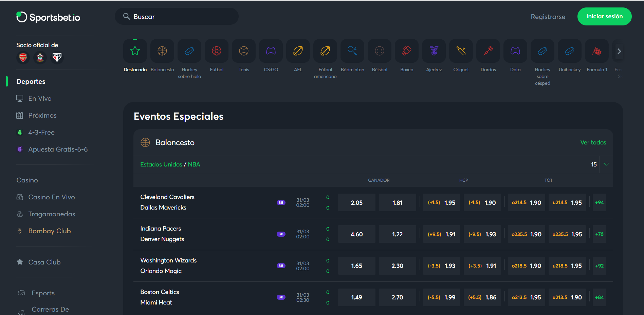Bet on Indiana Pacers at 4.60
Viewport: 644px width, 315px height.
pyautogui.click(x=356, y=234)
